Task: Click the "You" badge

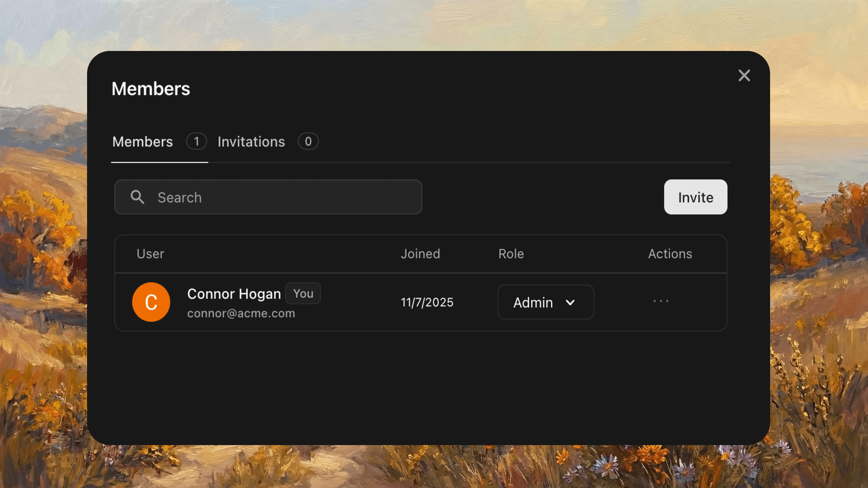Action: (303, 293)
